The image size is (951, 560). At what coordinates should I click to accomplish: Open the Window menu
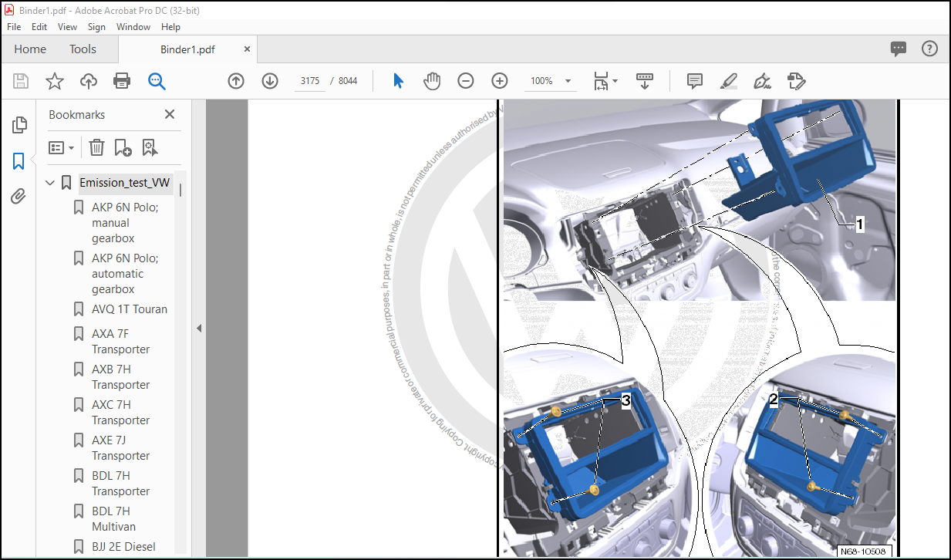(x=133, y=26)
